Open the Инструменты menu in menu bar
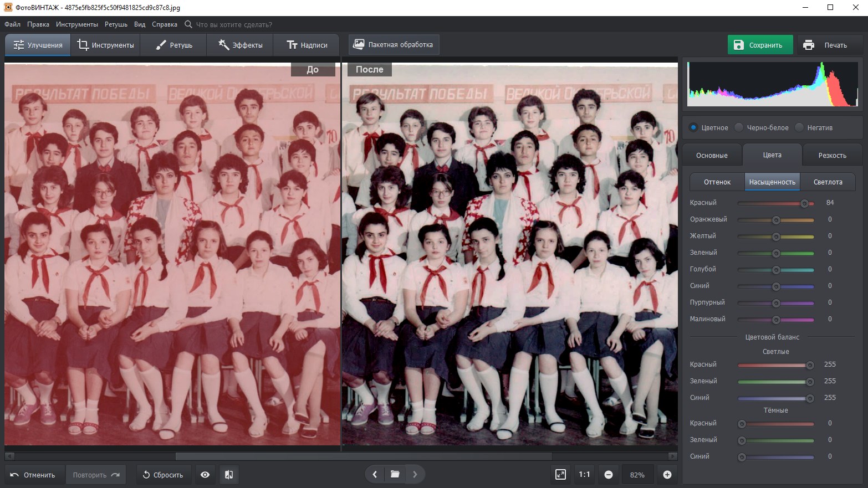 point(76,24)
